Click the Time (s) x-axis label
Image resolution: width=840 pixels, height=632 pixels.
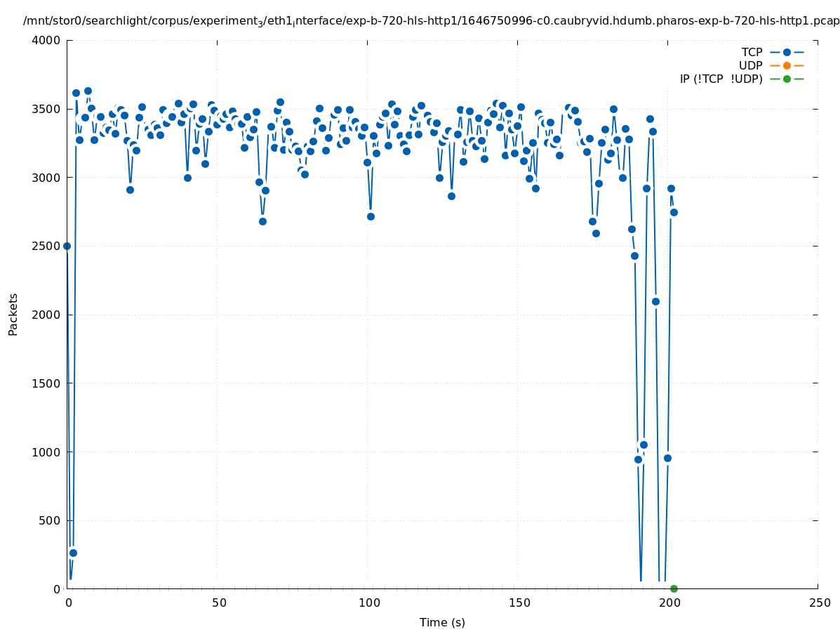tap(442, 622)
